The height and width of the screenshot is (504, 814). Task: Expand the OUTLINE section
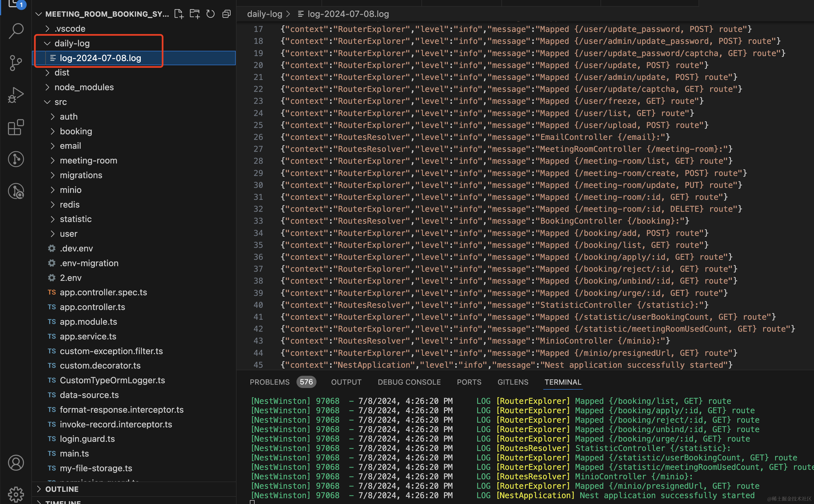(62, 489)
